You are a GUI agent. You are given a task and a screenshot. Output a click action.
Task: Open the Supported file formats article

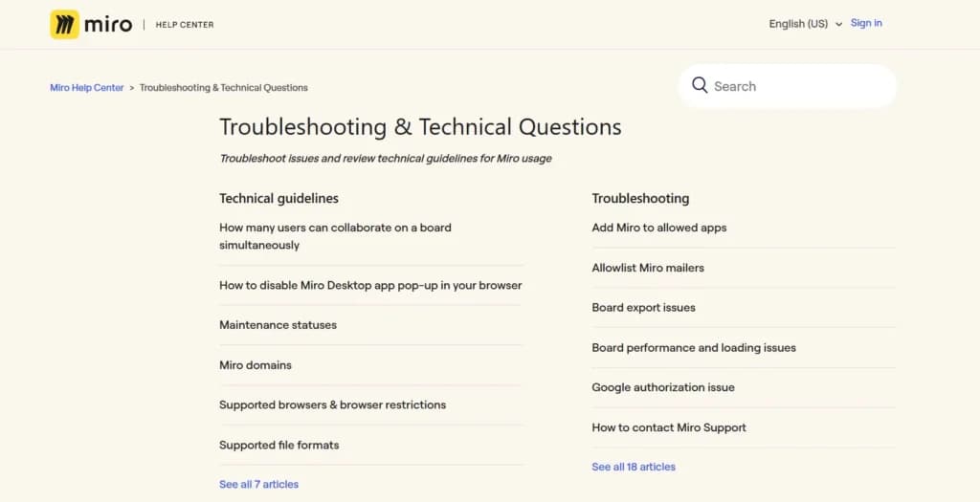[278, 446]
